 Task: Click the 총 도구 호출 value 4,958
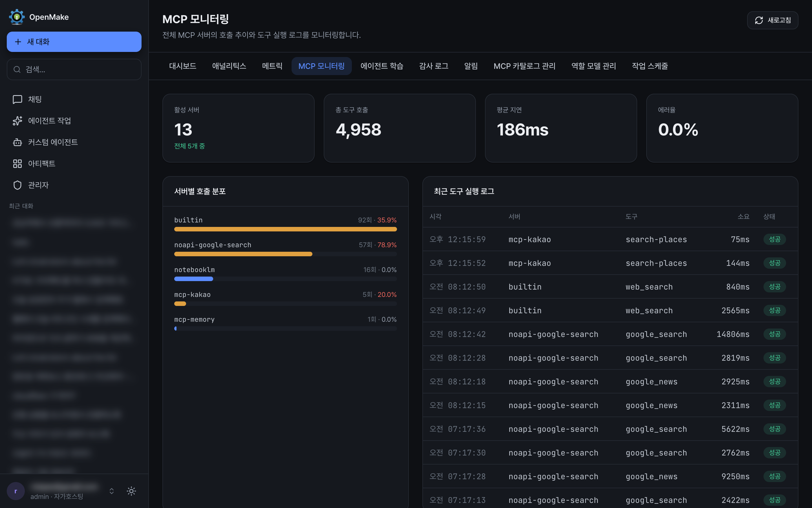[x=358, y=130]
